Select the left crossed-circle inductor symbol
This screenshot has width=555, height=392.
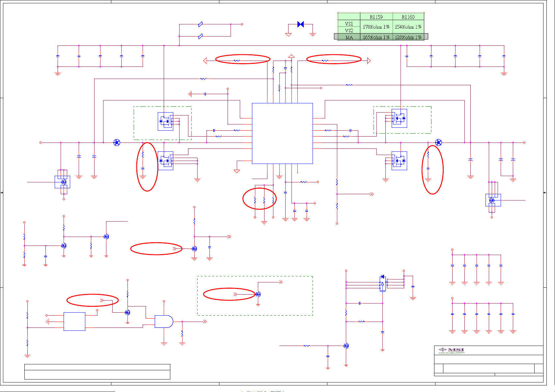pos(117,143)
